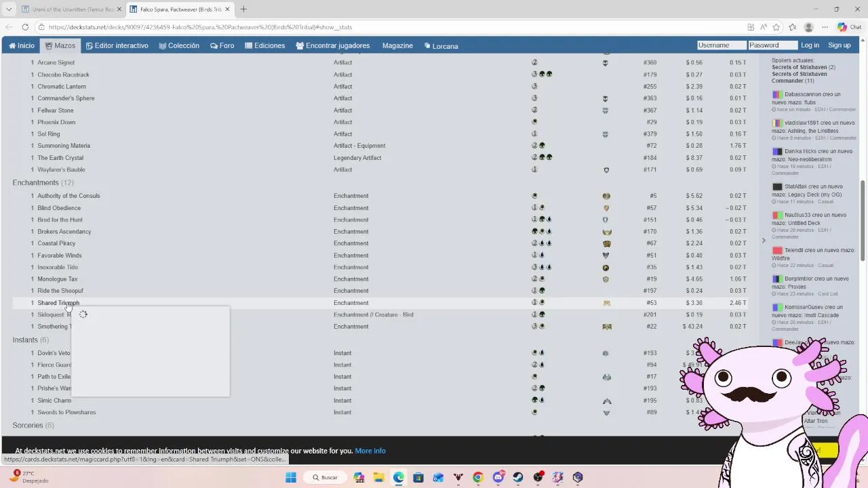This screenshot has height=488, width=868.
Task: Open the Copilot Chat button
Action: click(x=848, y=27)
